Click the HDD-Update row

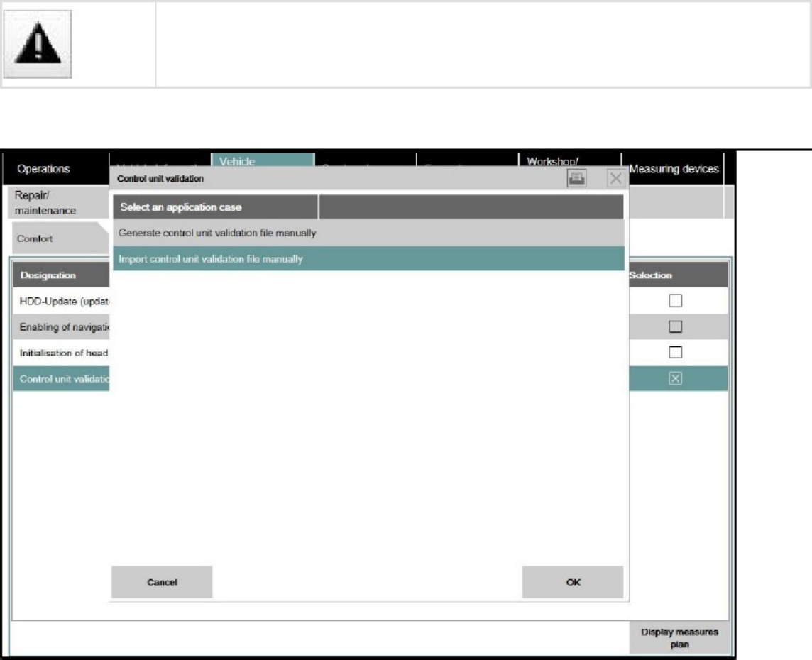(61, 301)
